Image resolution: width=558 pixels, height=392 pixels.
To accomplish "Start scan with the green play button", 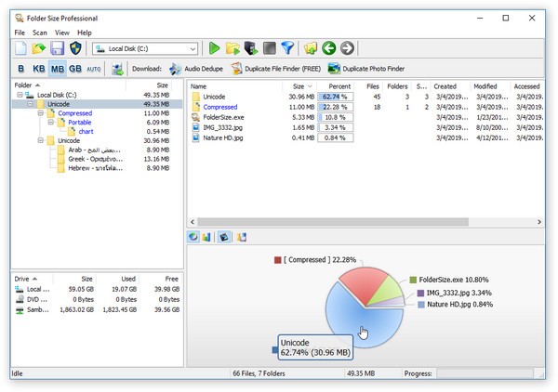I will [215, 48].
